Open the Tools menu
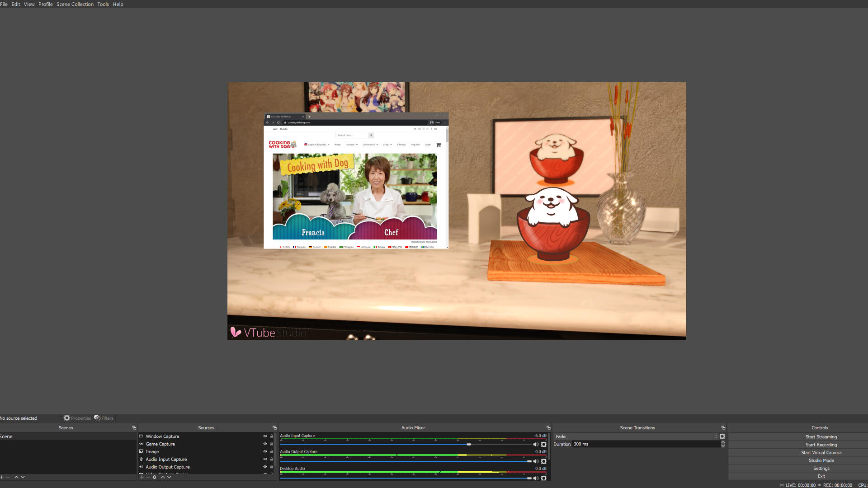The image size is (868, 488). tap(103, 4)
